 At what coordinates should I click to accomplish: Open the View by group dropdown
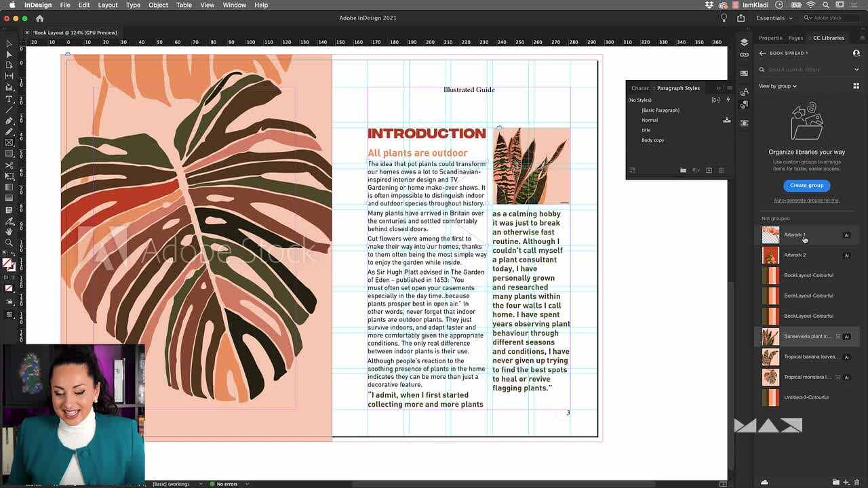tap(778, 85)
